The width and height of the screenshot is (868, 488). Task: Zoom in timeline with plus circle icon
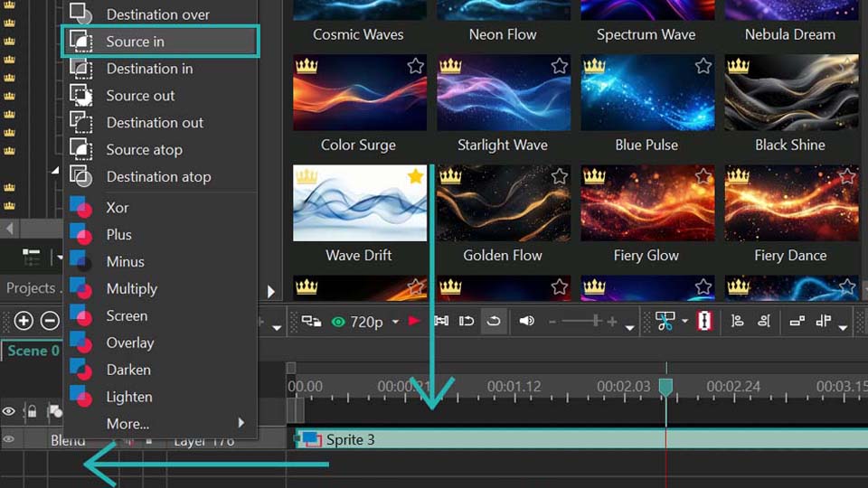click(24, 321)
